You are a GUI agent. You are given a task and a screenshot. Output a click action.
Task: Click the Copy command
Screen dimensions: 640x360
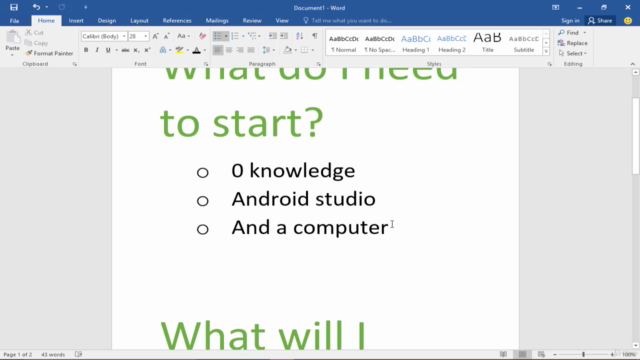[36, 43]
